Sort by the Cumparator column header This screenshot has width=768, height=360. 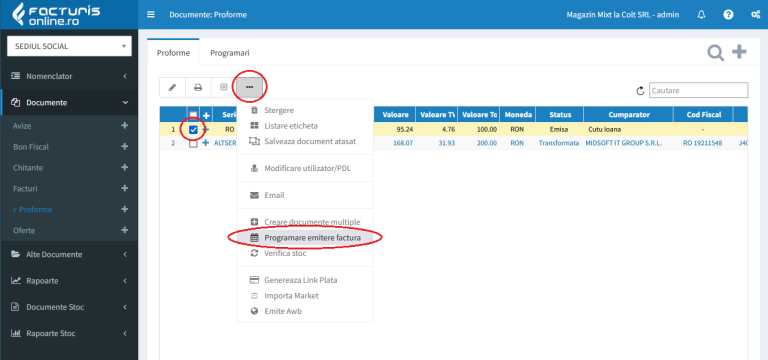629,115
